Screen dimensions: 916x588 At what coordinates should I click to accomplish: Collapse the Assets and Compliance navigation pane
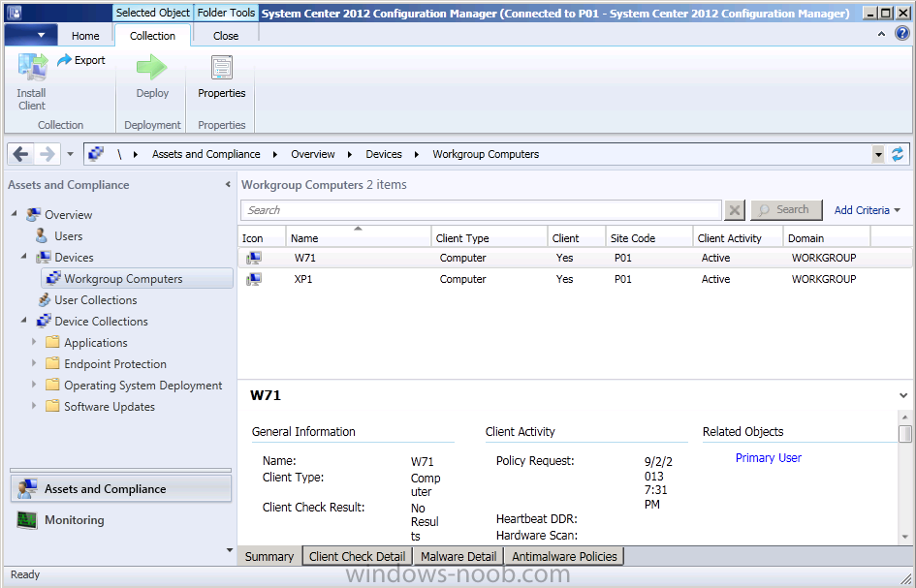pos(228,184)
